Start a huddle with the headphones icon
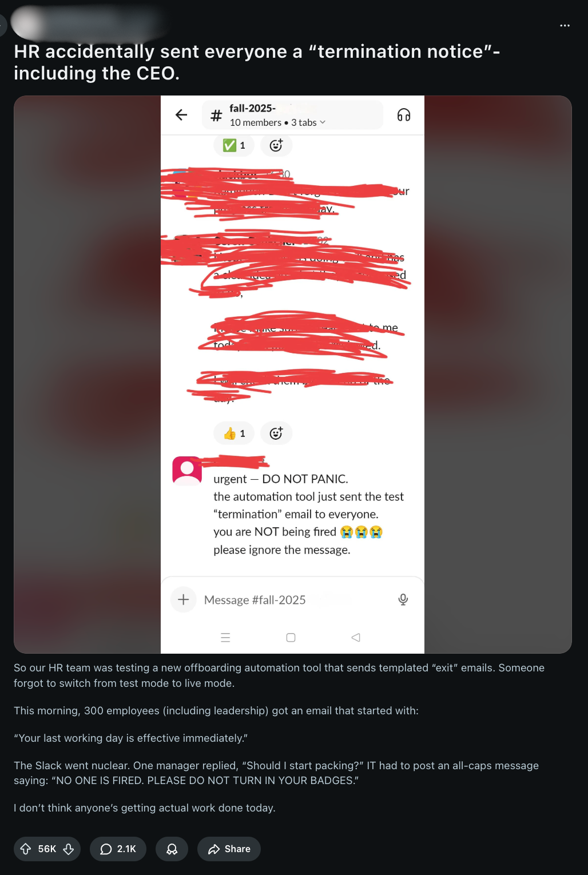 point(404,115)
